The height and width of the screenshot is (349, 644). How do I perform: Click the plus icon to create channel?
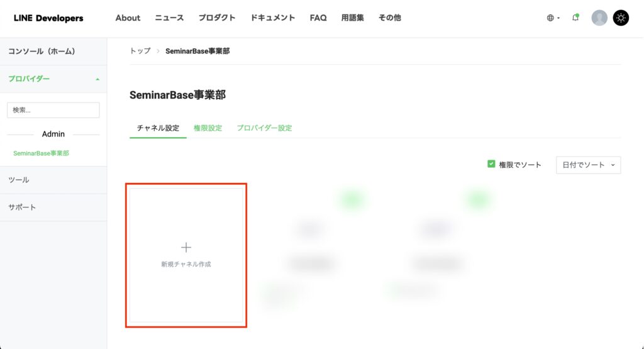pos(186,248)
